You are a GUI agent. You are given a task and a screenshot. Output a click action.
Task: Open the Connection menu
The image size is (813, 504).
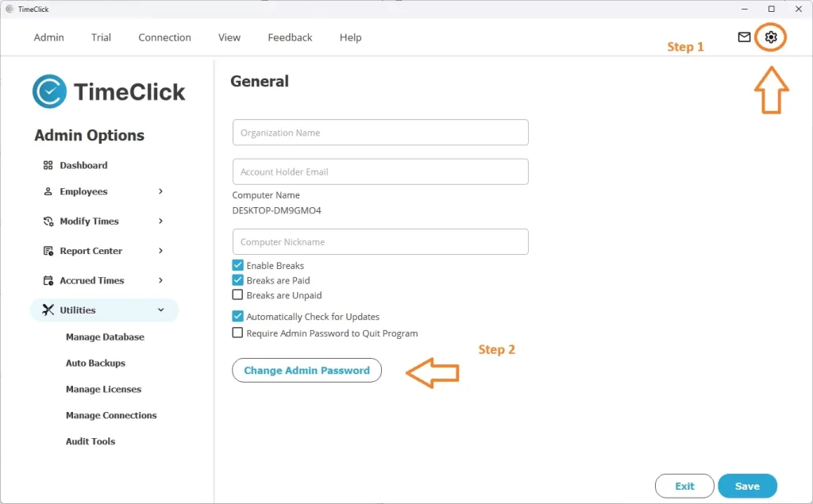[x=164, y=37]
